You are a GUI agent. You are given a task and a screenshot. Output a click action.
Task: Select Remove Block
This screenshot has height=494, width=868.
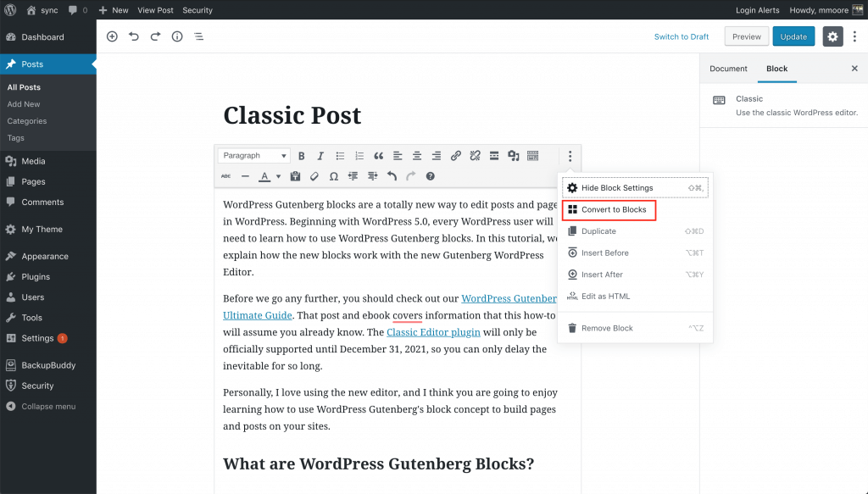click(x=636, y=328)
